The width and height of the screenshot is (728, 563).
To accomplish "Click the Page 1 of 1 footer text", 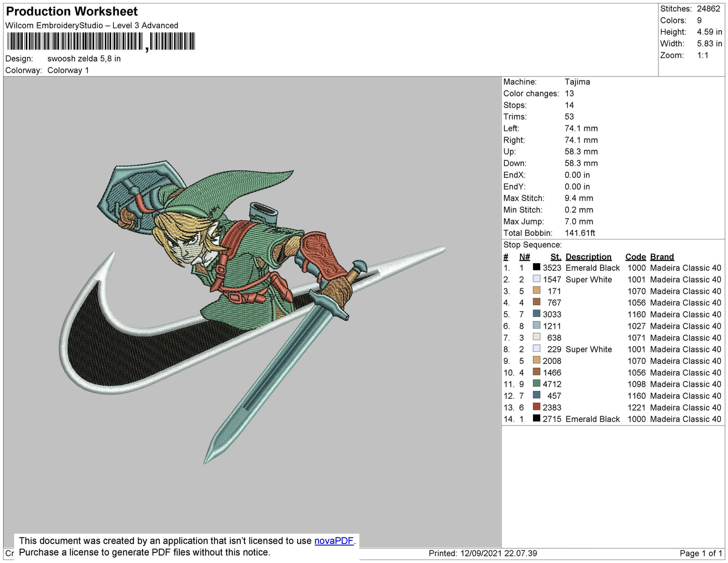I will [700, 553].
